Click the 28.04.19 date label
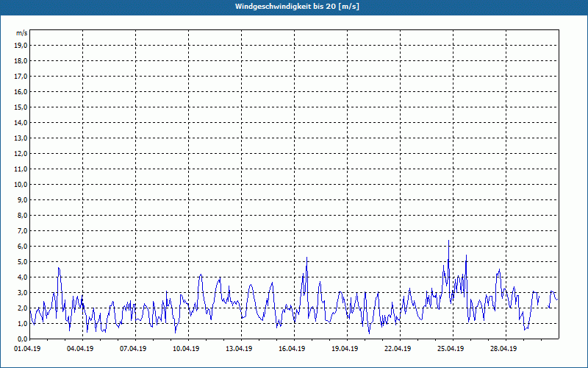This screenshot has width=588, height=368. pos(503,348)
